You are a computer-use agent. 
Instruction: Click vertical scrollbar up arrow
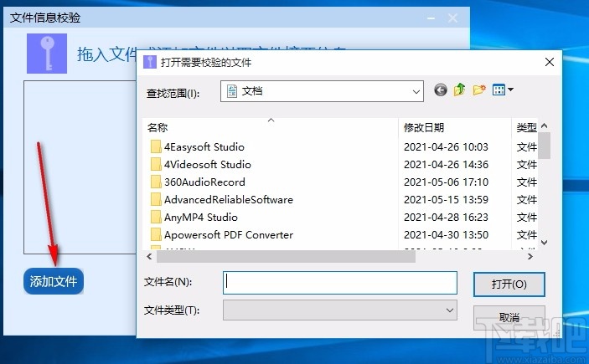(545, 126)
